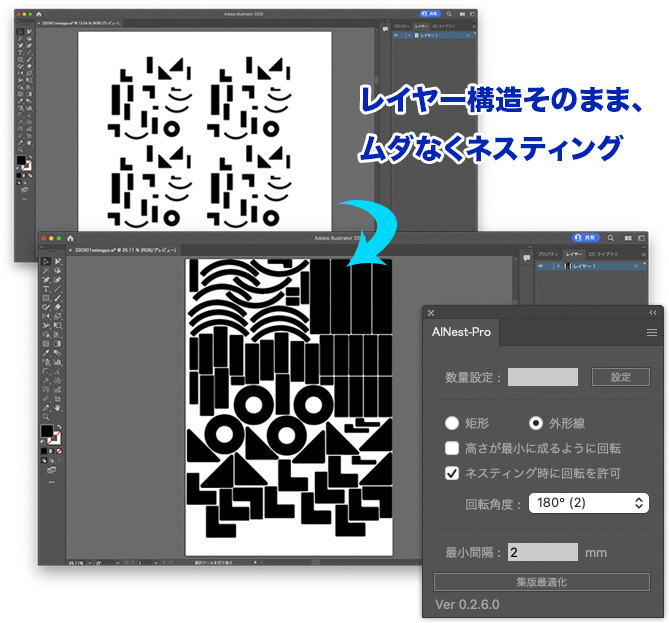
Task: Select the Line Segment tool in front window
Action: coord(58,289)
